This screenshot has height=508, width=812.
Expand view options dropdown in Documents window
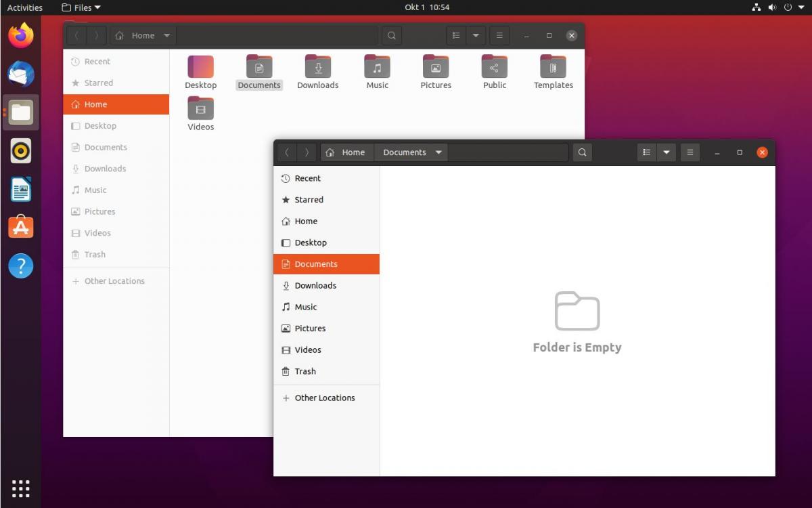tap(667, 152)
